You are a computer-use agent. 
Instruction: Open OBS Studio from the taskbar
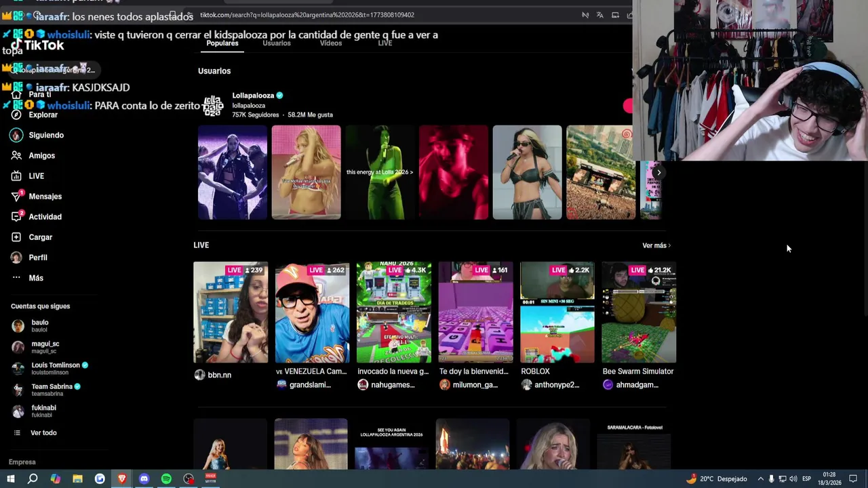[x=189, y=479]
